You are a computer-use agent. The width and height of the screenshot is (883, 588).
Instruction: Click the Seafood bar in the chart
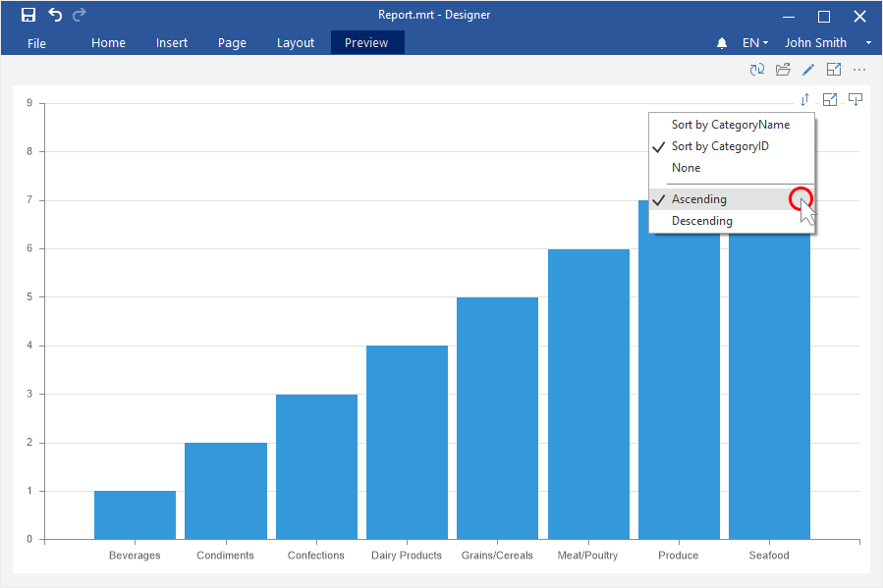(x=769, y=393)
